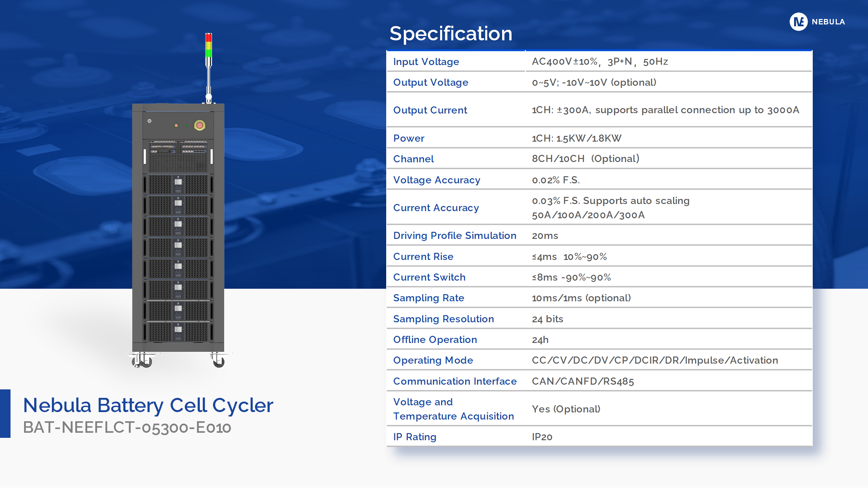Select the Output Current label
The width and height of the screenshot is (868, 488).
click(430, 110)
